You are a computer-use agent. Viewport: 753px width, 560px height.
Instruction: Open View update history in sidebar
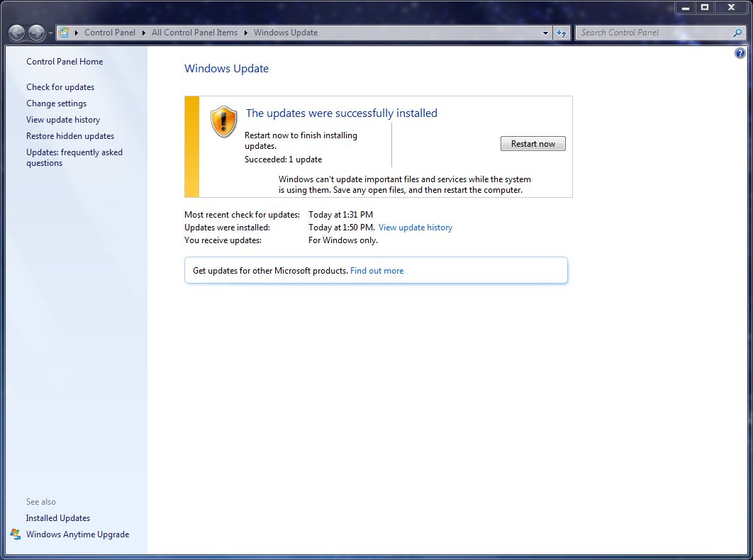63,120
